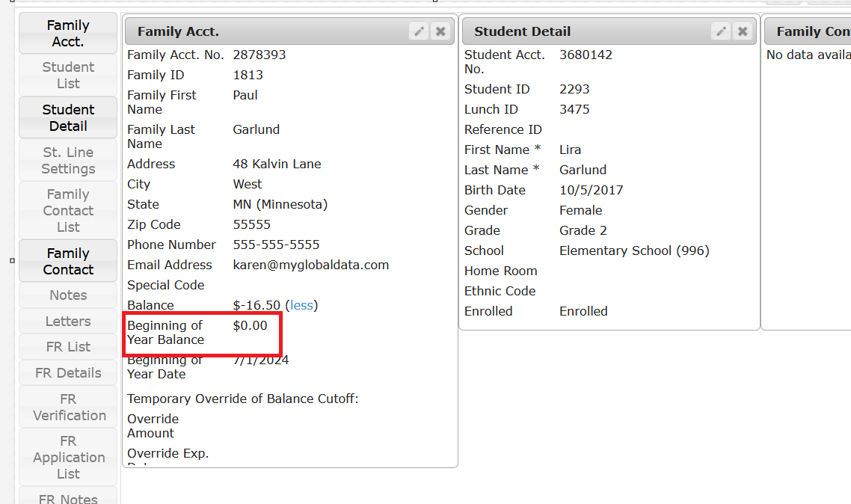
Task: Go to Family Contact List tab
Action: [x=68, y=211]
